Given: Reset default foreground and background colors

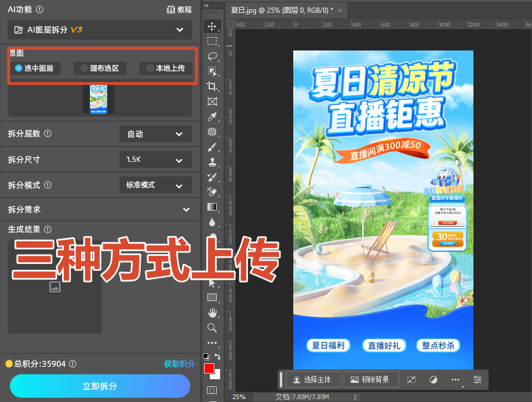Looking at the screenshot, I should point(206,357).
